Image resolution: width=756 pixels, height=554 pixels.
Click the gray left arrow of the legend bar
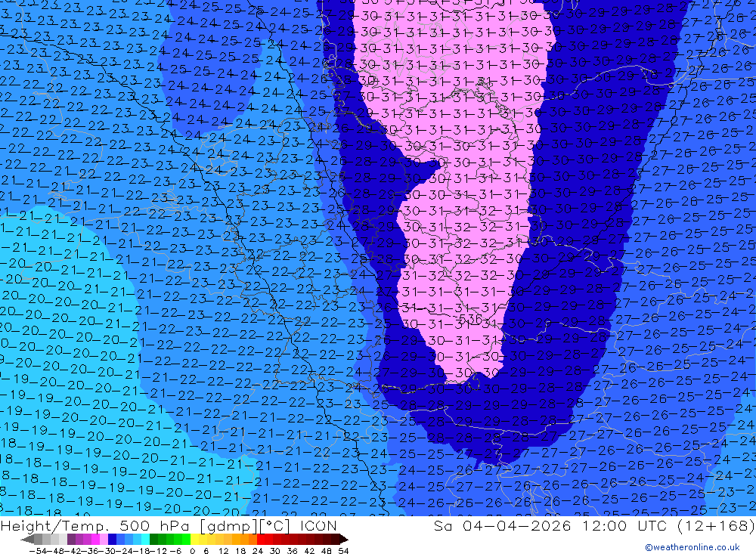(27, 539)
